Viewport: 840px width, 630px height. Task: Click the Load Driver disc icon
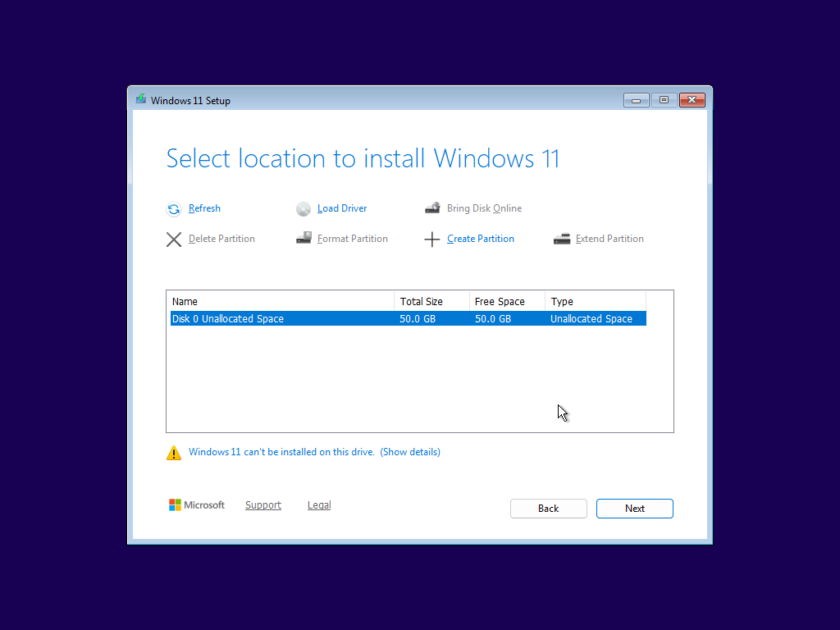[x=304, y=209]
